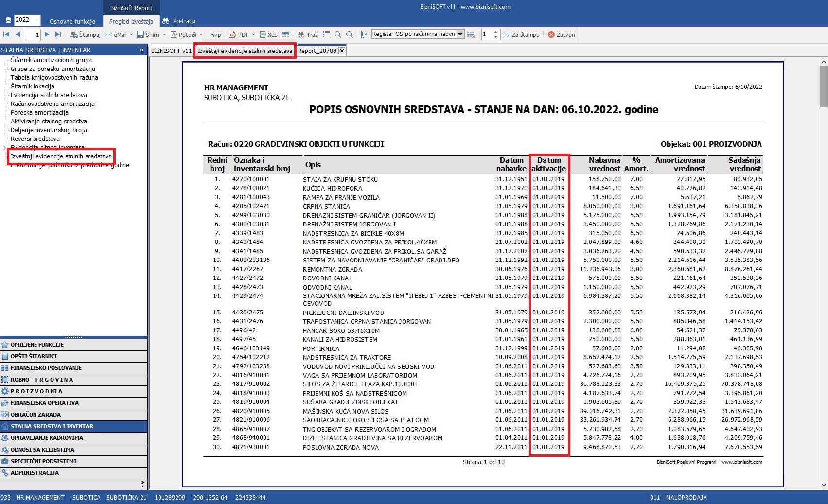Jump to the last report page
This screenshot has height=504, width=828.
pos(58,35)
